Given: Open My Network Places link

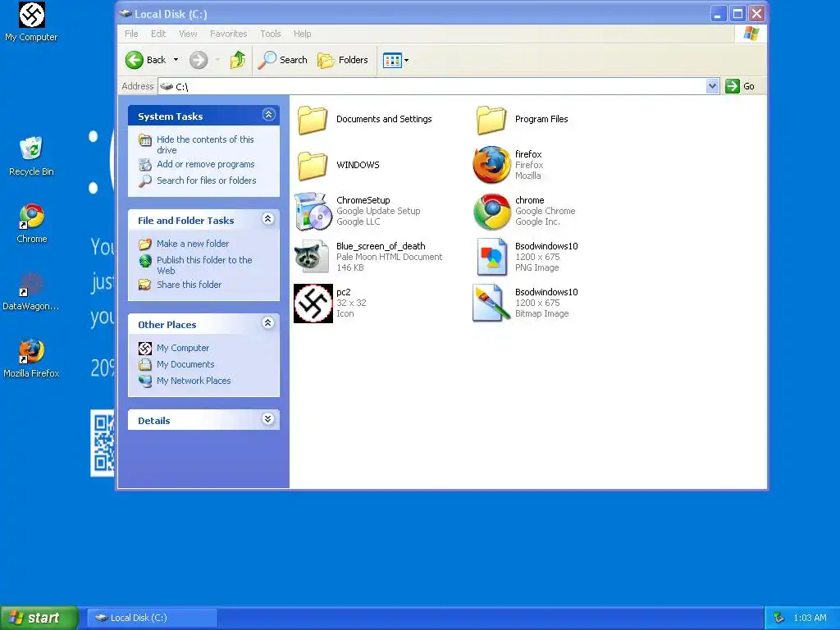Looking at the screenshot, I should [194, 381].
